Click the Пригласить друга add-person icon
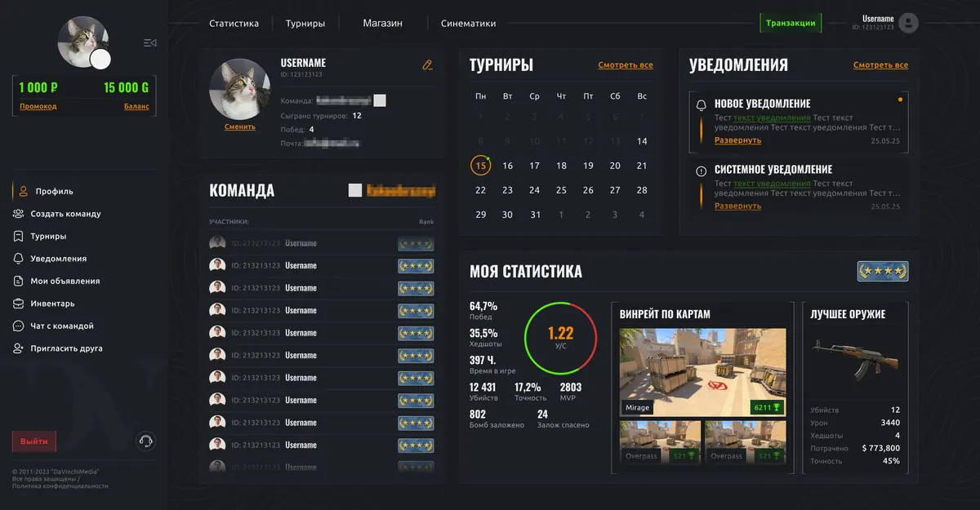 18,348
